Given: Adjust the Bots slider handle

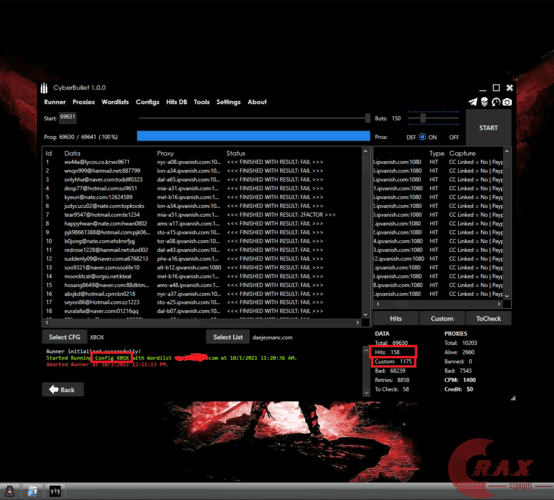Looking at the screenshot, I should pos(423,118).
